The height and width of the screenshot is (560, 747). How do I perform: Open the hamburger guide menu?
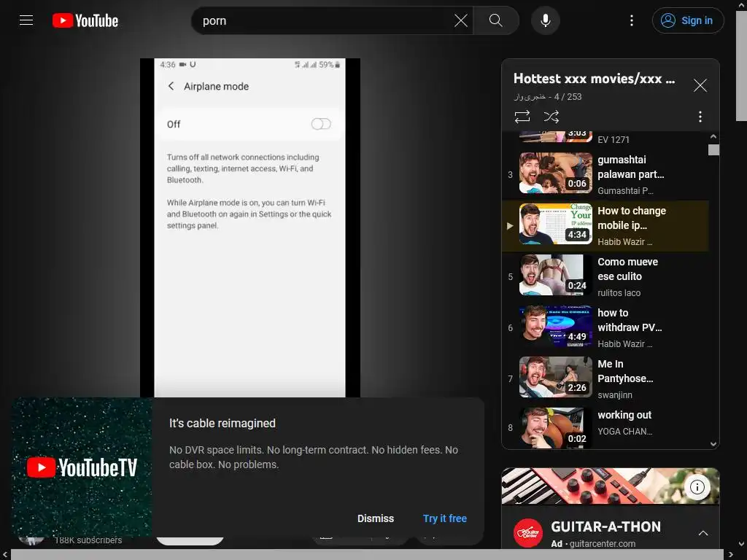click(26, 20)
